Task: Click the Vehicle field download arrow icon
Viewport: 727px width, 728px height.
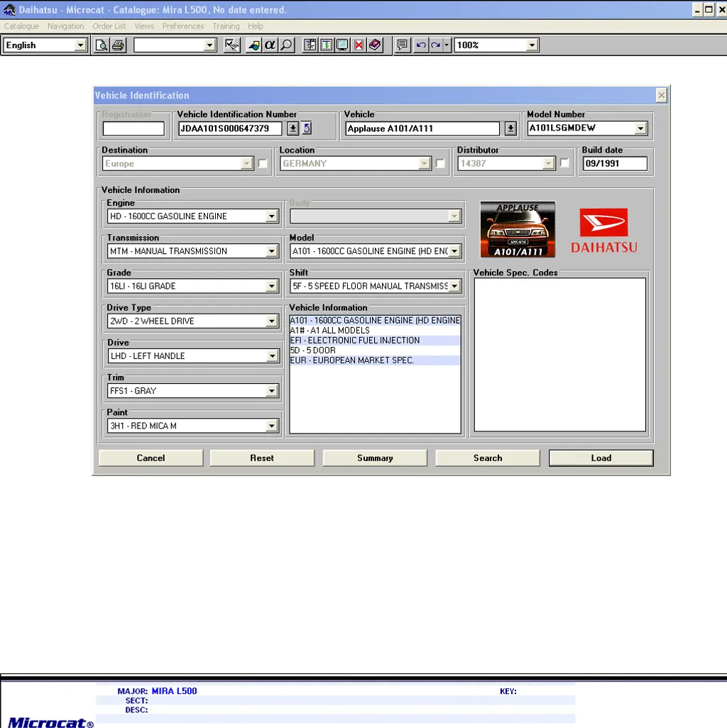Action: 510,128
